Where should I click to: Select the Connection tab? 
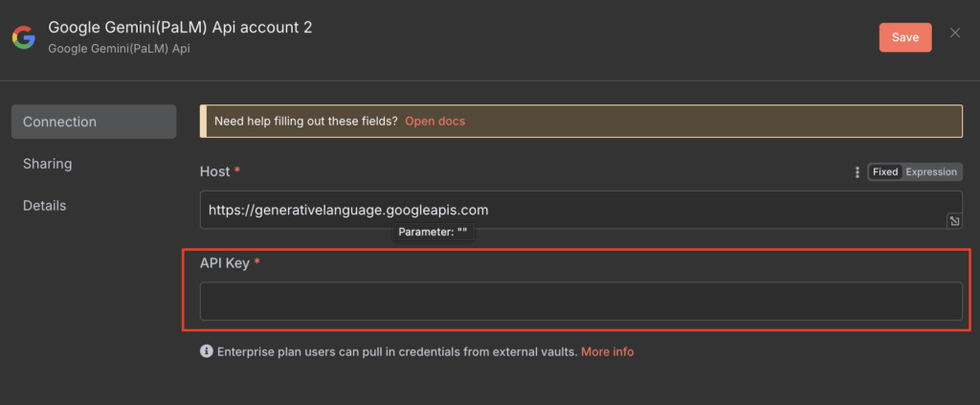click(94, 122)
